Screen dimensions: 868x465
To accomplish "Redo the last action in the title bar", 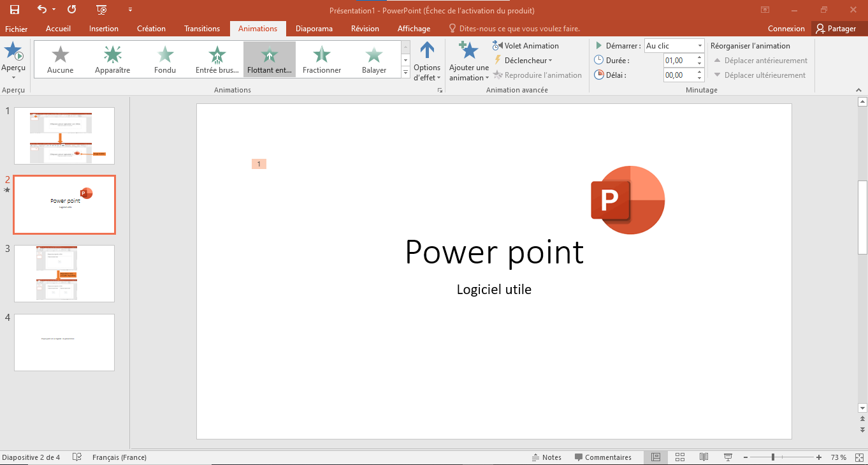I will tap(72, 10).
